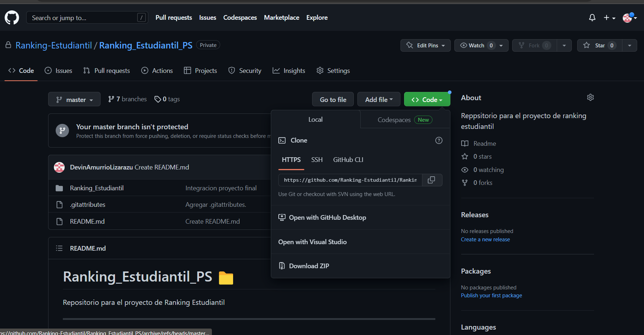Open the Integracion proyecto final commit
The width and height of the screenshot is (644, 335).
[x=221, y=188]
